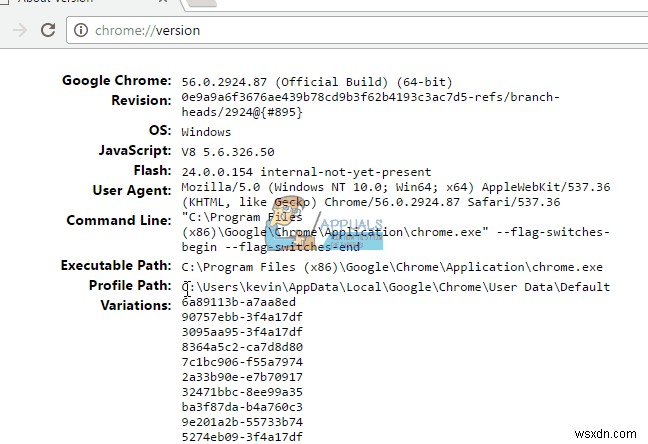Open the site information icon in address bar

[x=81, y=30]
